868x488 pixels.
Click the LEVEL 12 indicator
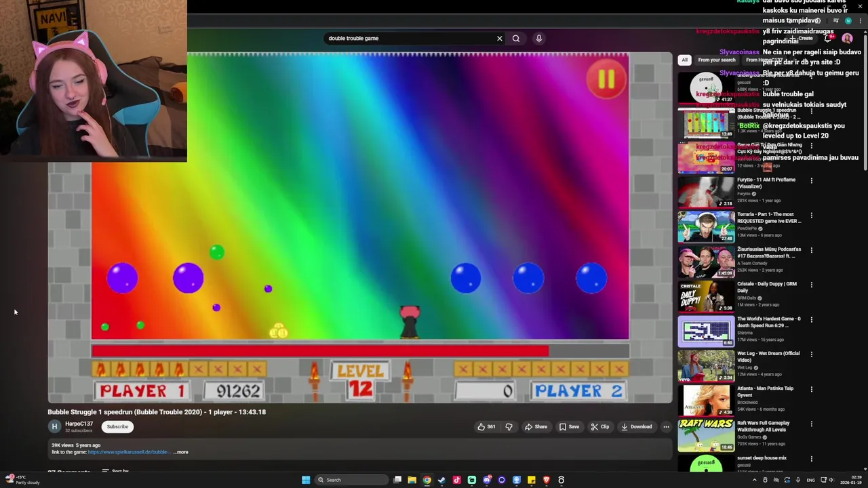tap(360, 380)
